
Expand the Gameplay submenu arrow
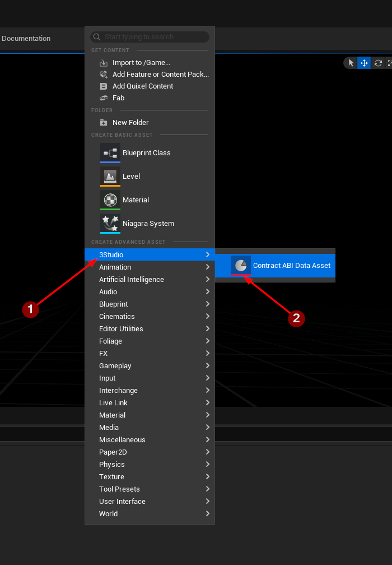tap(208, 365)
